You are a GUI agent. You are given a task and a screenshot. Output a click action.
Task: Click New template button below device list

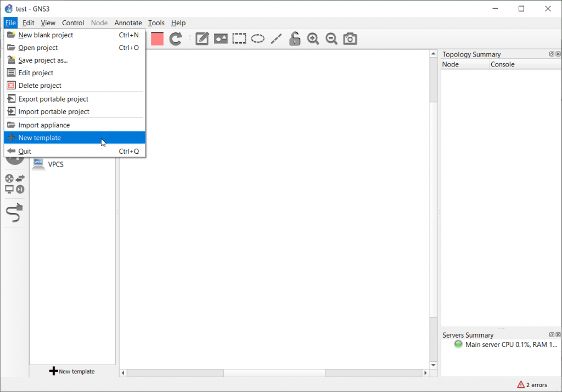click(x=72, y=371)
